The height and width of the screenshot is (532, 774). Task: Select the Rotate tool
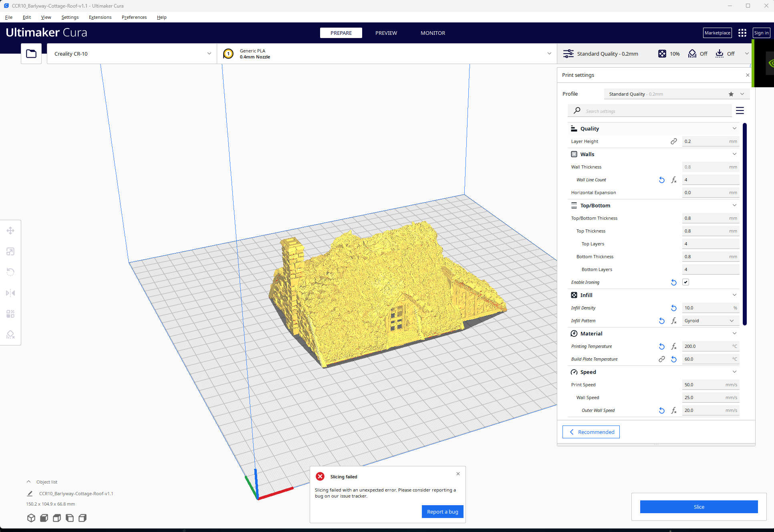pos(11,272)
